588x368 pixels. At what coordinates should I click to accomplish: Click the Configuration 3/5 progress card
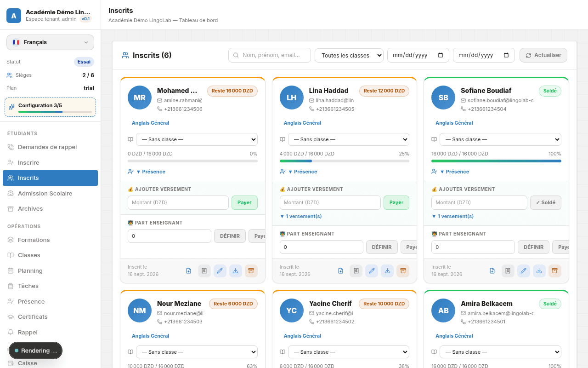[x=51, y=107]
